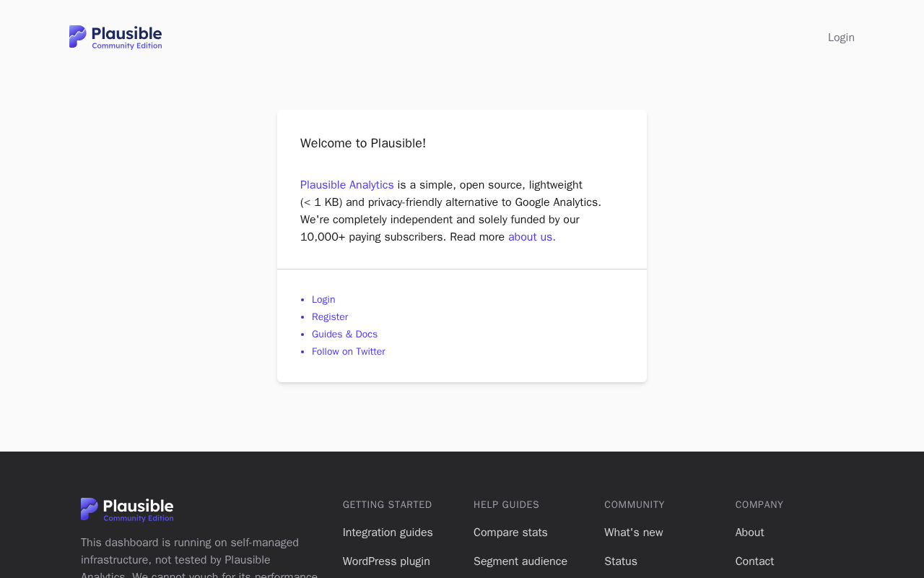Image resolution: width=924 pixels, height=578 pixels.
Task: Click the Help Guides footer heading
Action: (506, 505)
